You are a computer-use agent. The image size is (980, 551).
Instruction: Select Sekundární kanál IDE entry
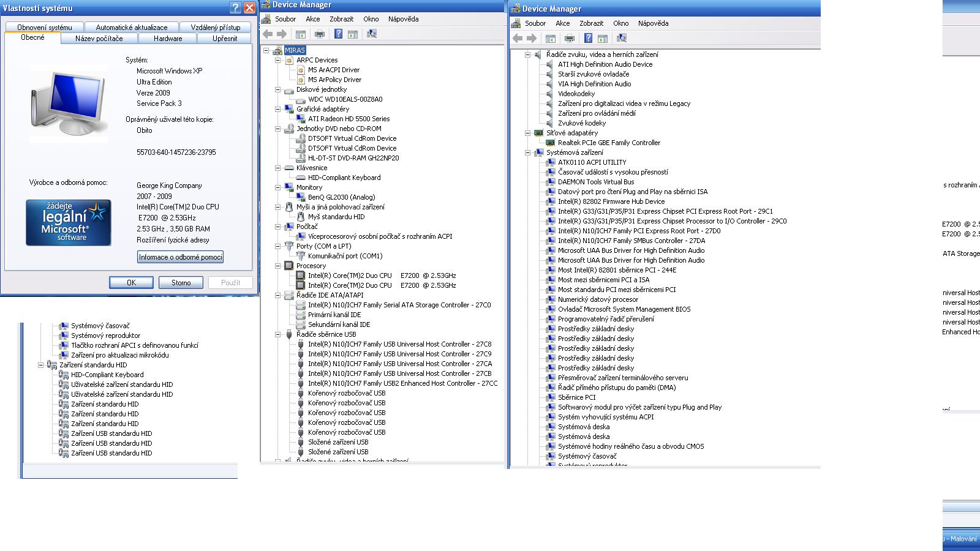tap(339, 324)
